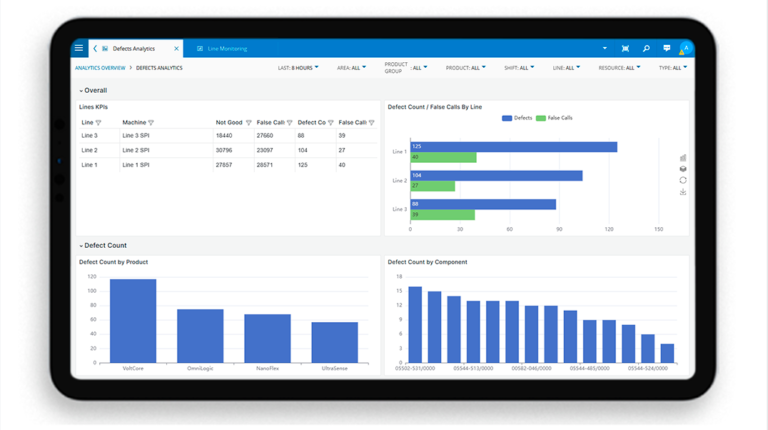Go to Analytics Overview breadcrumb link

(100, 68)
